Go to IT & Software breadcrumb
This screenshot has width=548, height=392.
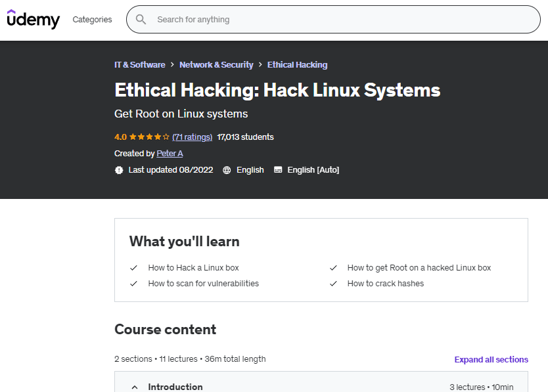click(139, 65)
